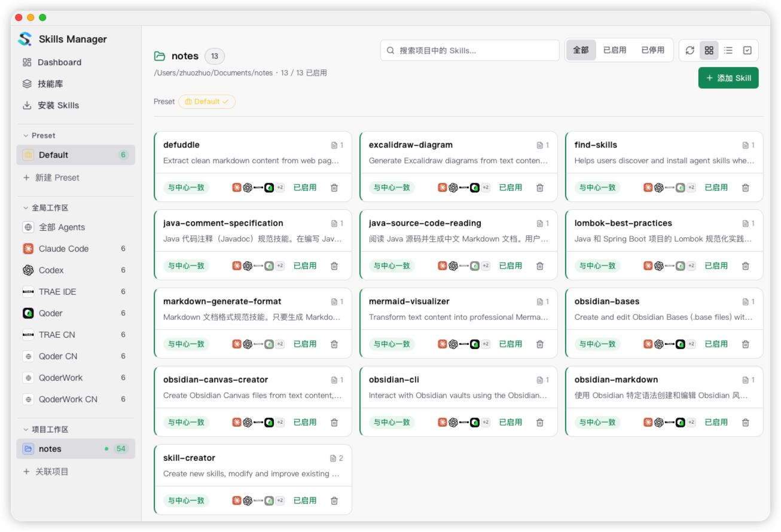Select notes project in sidebar
This screenshot has width=781, height=532.
(76, 449)
